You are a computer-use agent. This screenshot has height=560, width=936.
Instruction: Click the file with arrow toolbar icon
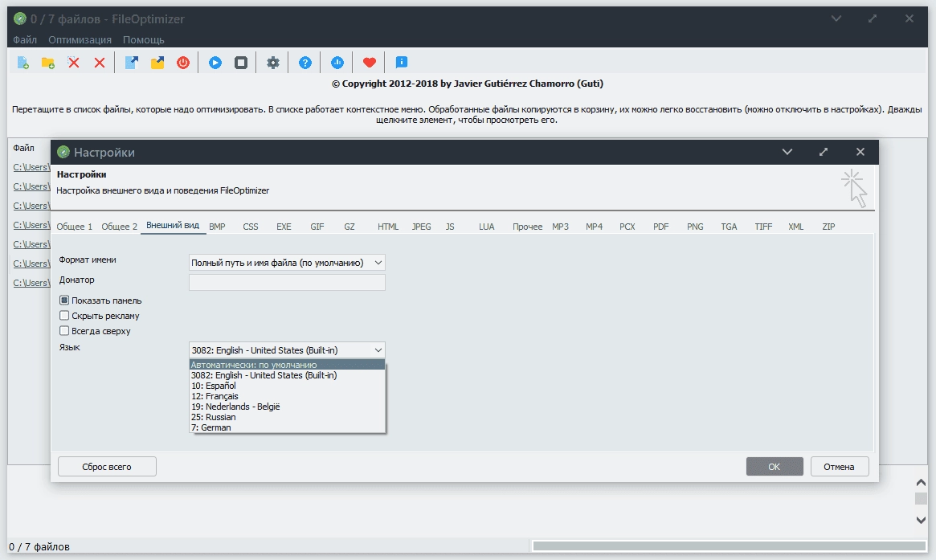click(131, 62)
